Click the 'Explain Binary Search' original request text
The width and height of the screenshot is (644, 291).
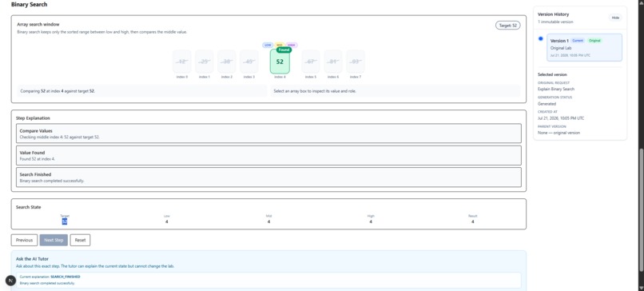(556, 89)
